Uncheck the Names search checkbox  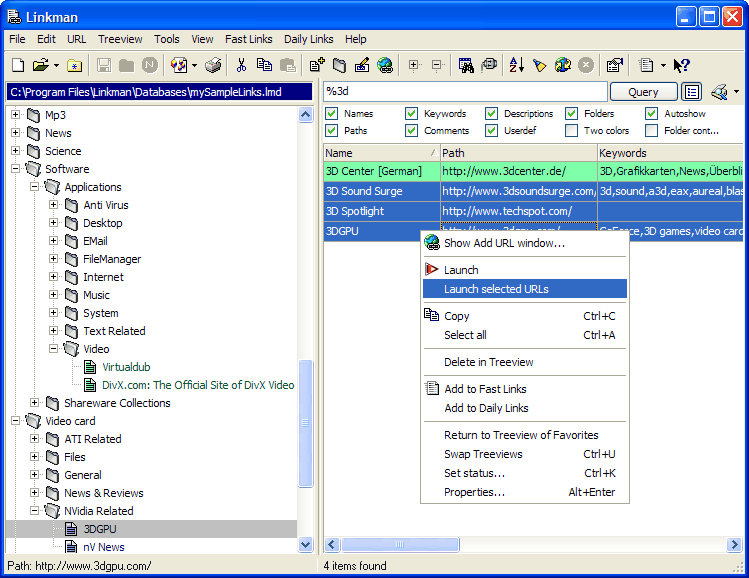(331, 113)
